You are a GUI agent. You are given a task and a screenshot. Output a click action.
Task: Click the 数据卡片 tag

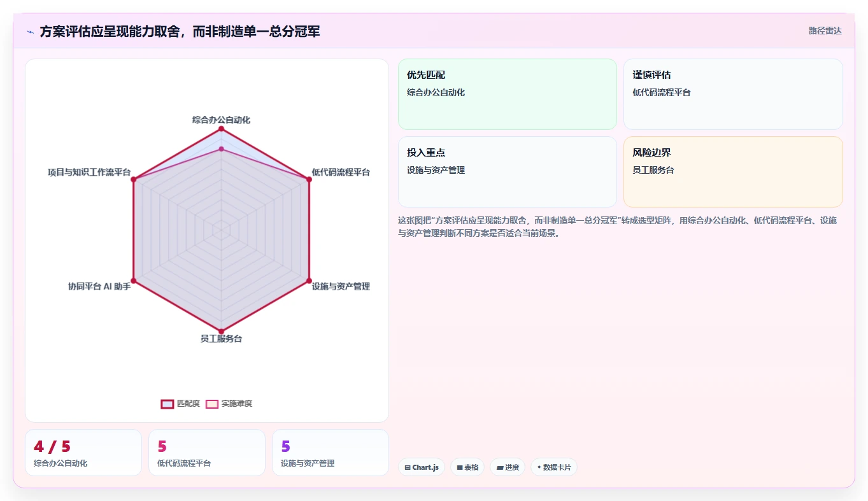[554, 467]
